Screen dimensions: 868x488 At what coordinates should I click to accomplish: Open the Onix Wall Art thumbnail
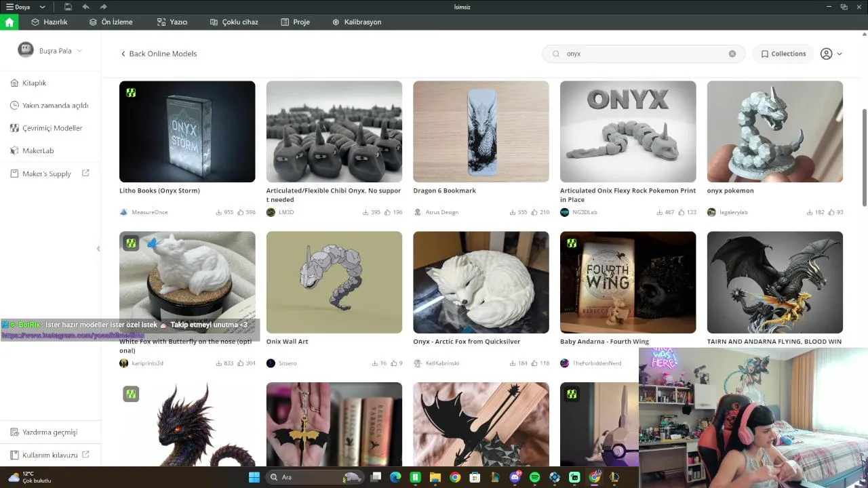[x=334, y=283]
